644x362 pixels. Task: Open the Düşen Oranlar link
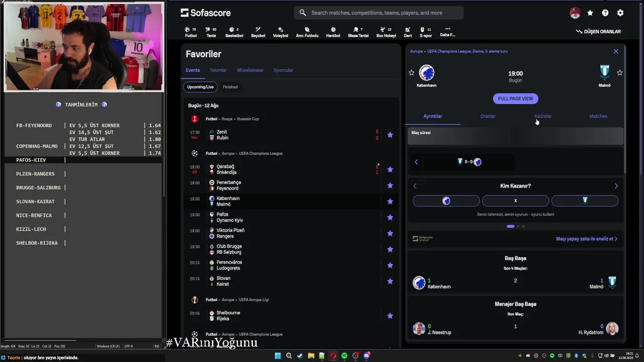(x=598, y=31)
